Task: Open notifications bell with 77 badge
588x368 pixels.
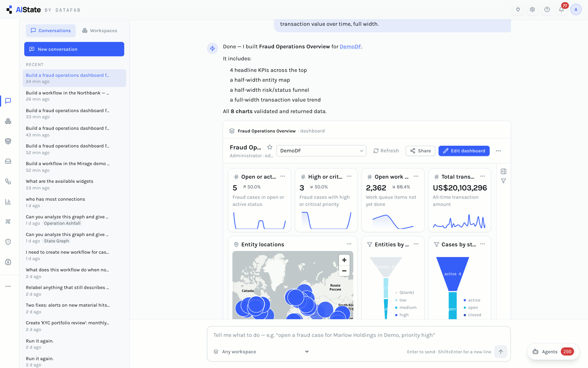Action: (x=561, y=9)
